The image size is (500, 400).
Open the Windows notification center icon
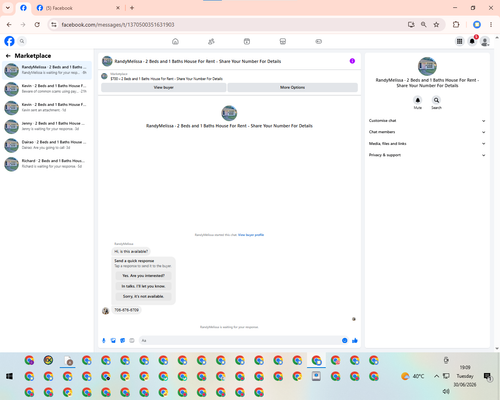click(487, 376)
